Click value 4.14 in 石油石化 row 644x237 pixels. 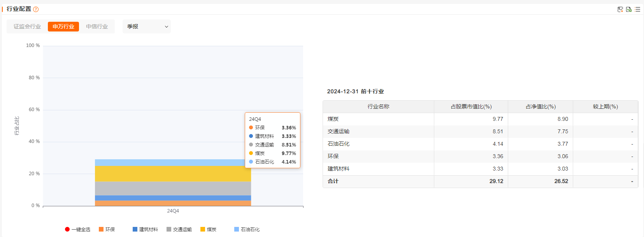click(498, 144)
